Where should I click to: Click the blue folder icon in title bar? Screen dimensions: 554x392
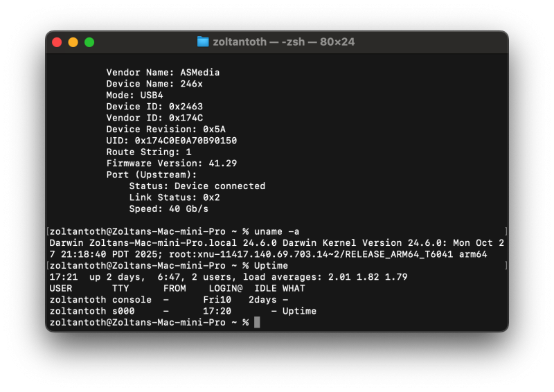click(x=203, y=42)
